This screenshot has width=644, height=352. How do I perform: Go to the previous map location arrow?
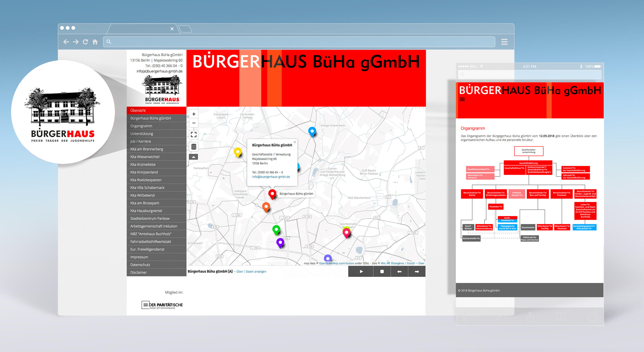coord(399,272)
